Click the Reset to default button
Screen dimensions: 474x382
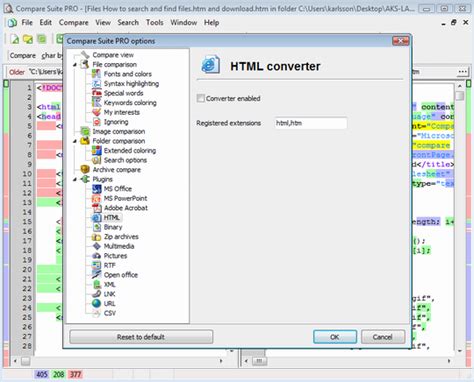[141, 337]
